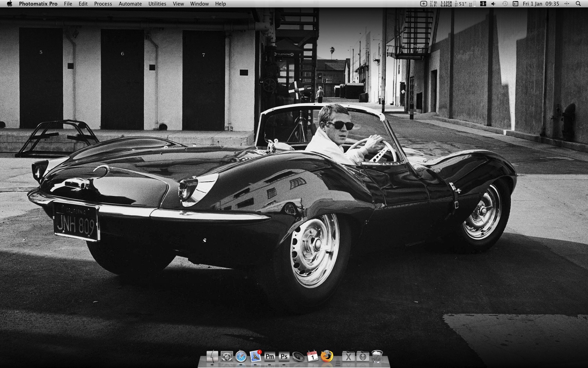Open the Apple menu
The width and height of the screenshot is (588, 368).
pyautogui.click(x=9, y=4)
